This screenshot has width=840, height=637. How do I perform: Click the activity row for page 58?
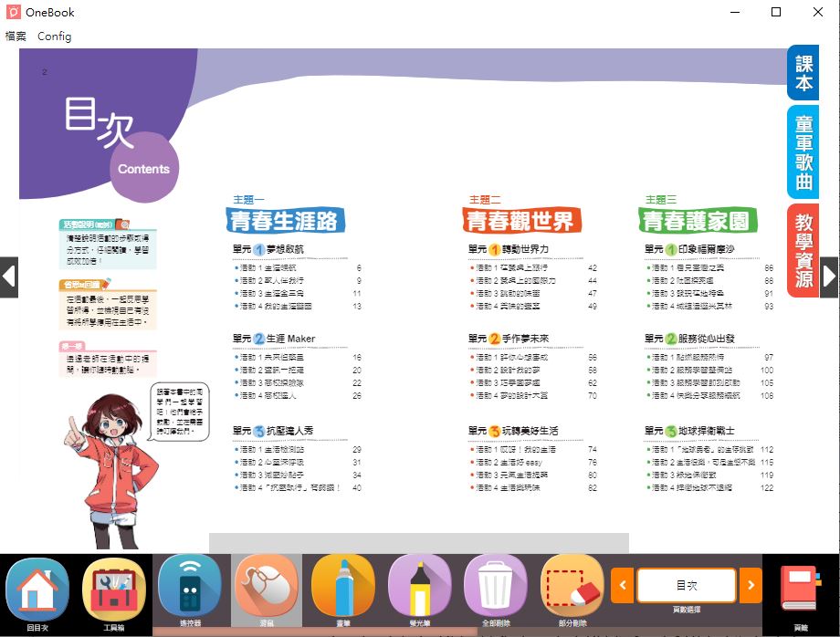tap(533, 370)
